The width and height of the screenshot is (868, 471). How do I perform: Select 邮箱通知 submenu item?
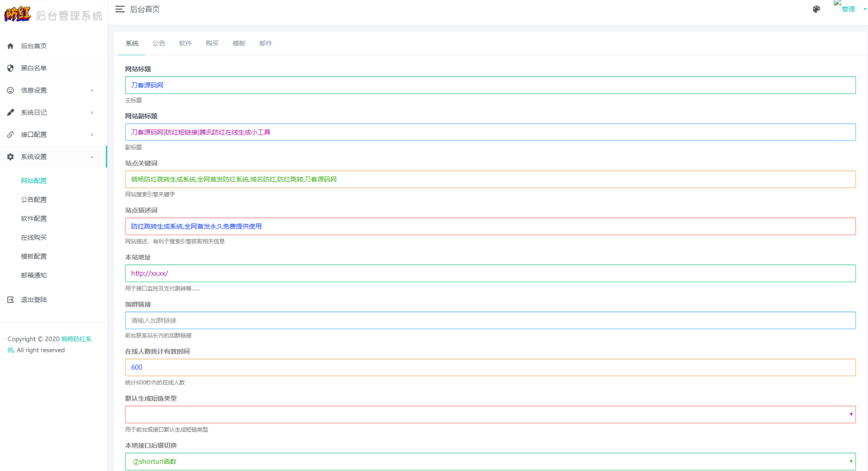[x=34, y=276]
